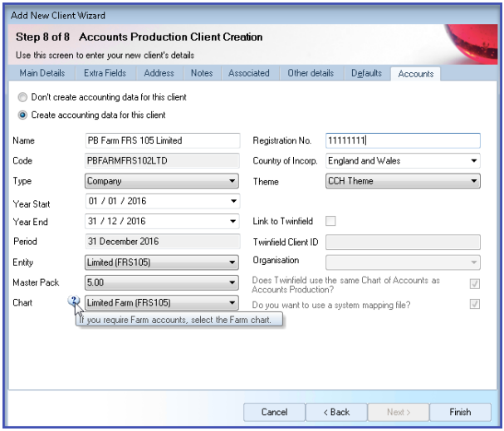Open the disabled Organisation dropdown
This screenshot has width=504, height=431.
click(x=403, y=262)
